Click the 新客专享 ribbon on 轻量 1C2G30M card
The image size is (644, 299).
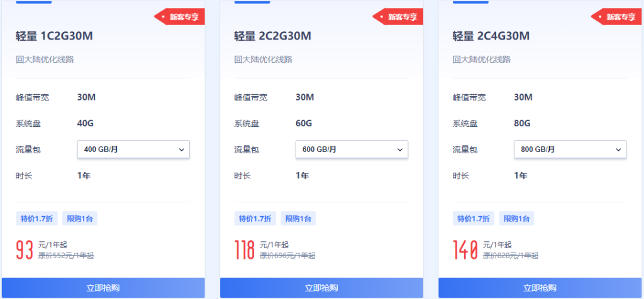click(x=179, y=17)
